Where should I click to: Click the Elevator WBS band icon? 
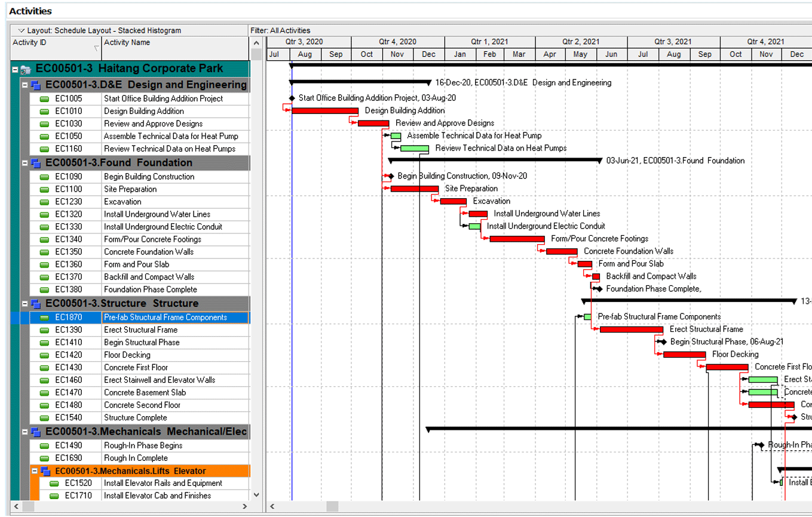tap(45, 472)
